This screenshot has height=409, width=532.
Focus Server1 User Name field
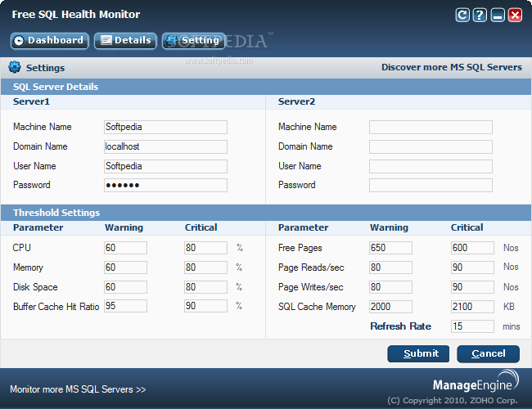point(165,167)
